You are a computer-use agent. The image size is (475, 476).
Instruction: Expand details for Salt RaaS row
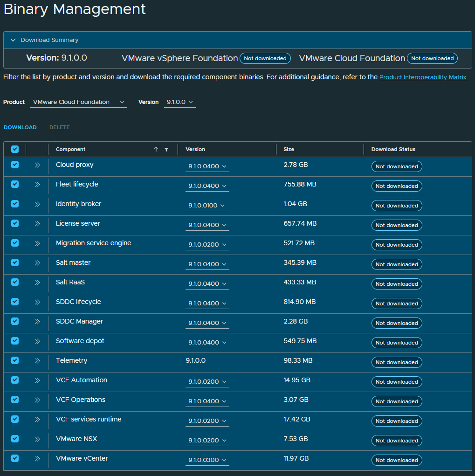point(37,283)
